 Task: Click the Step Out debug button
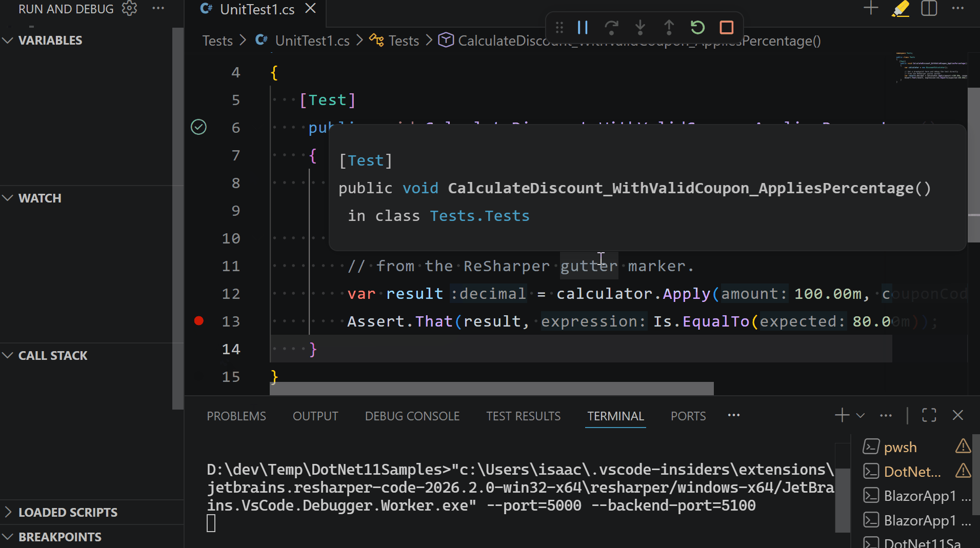pos(669,27)
